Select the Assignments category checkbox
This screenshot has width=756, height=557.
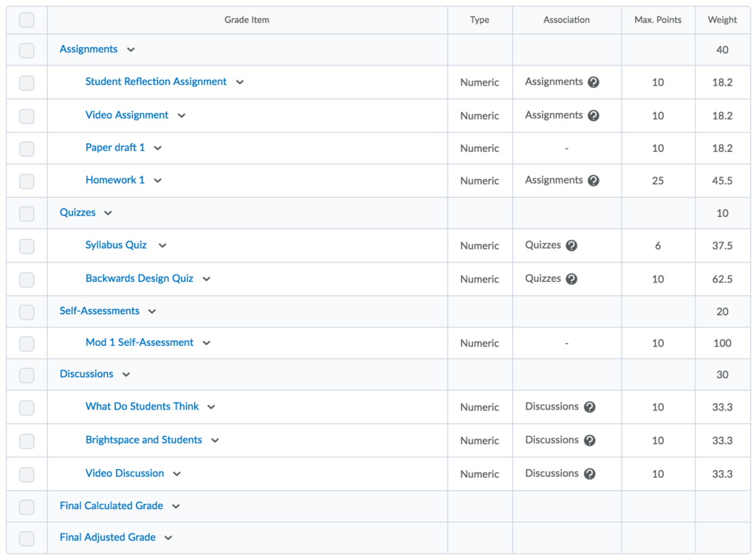(x=27, y=50)
